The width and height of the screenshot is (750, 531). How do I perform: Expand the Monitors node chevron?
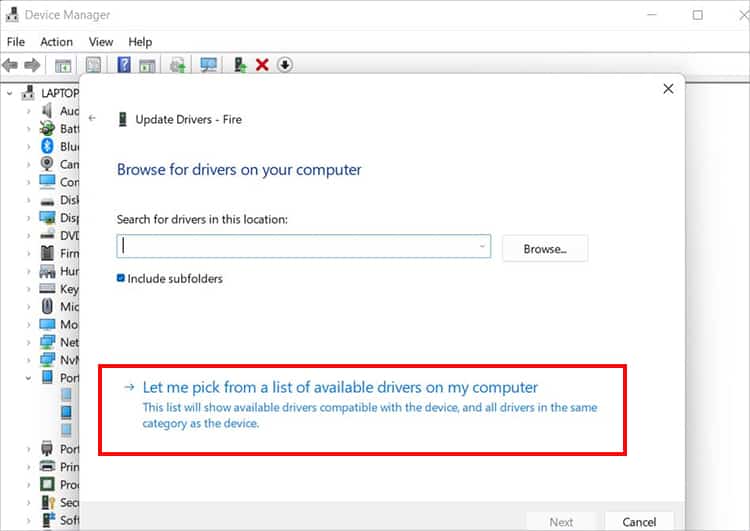tap(28, 325)
